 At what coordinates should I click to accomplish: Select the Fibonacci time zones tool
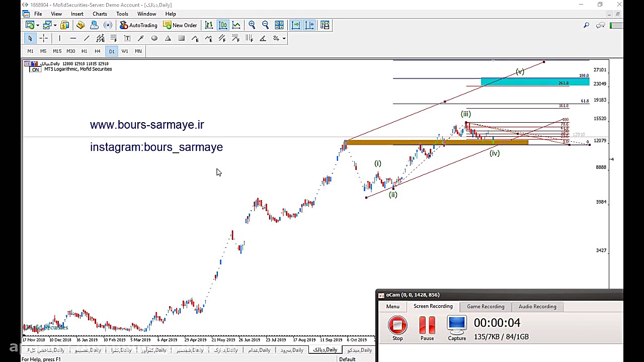point(250,38)
